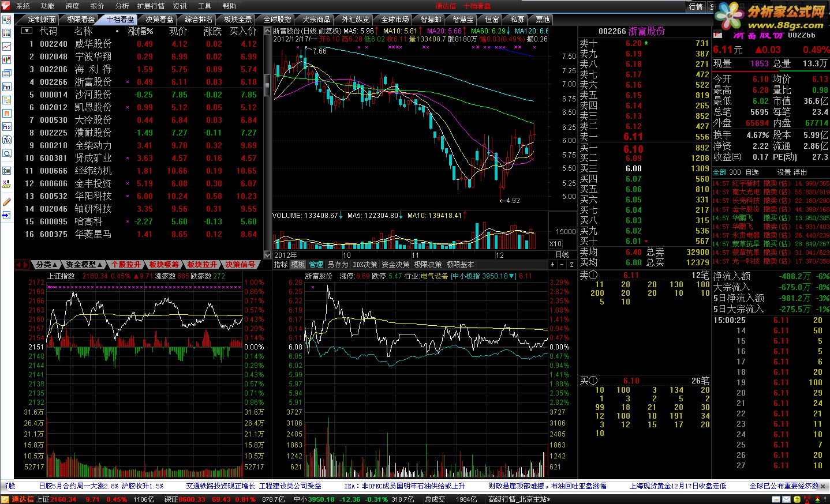830x504 pixels.
Task: Open the f(x) formula manager icon
Action: (6, 140)
